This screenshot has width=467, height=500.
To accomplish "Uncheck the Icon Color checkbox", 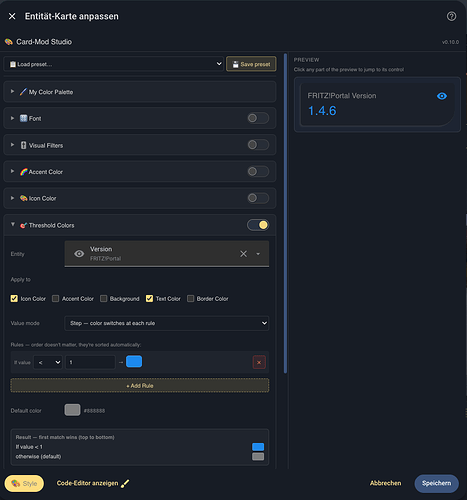I will [x=14, y=298].
